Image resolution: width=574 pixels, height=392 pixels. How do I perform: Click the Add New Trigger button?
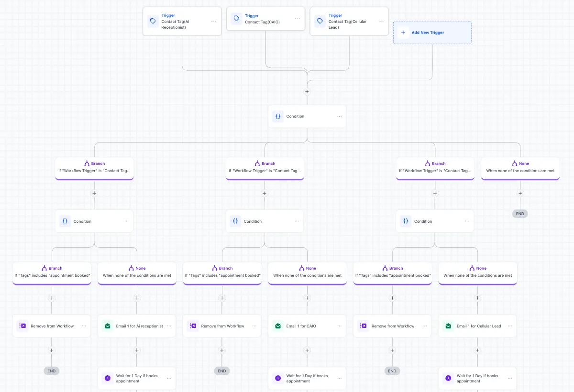pos(432,33)
